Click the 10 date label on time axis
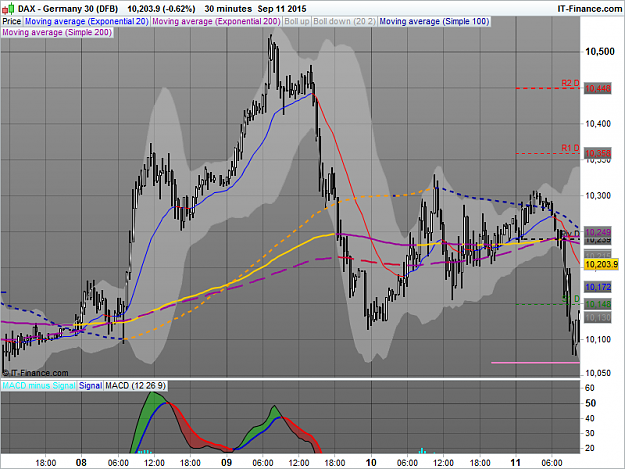Image resolution: width=625 pixels, height=469 pixels. (x=371, y=463)
